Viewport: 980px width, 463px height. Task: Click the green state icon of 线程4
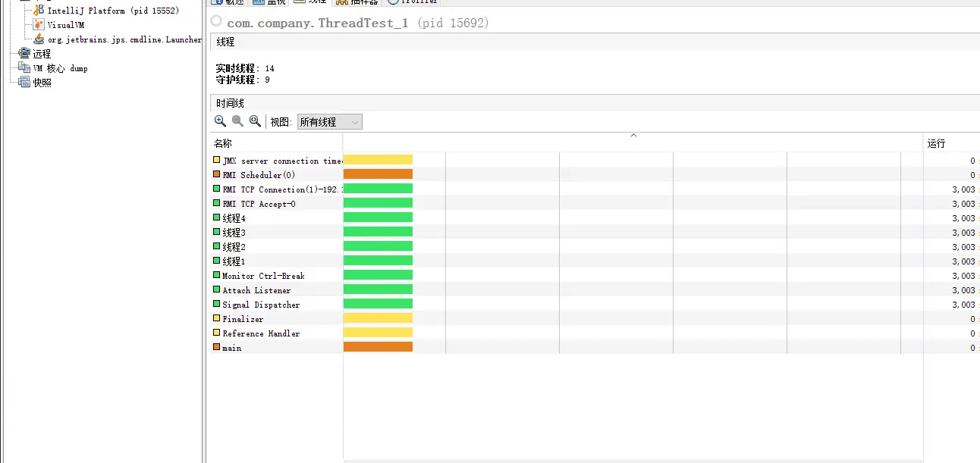point(217,217)
